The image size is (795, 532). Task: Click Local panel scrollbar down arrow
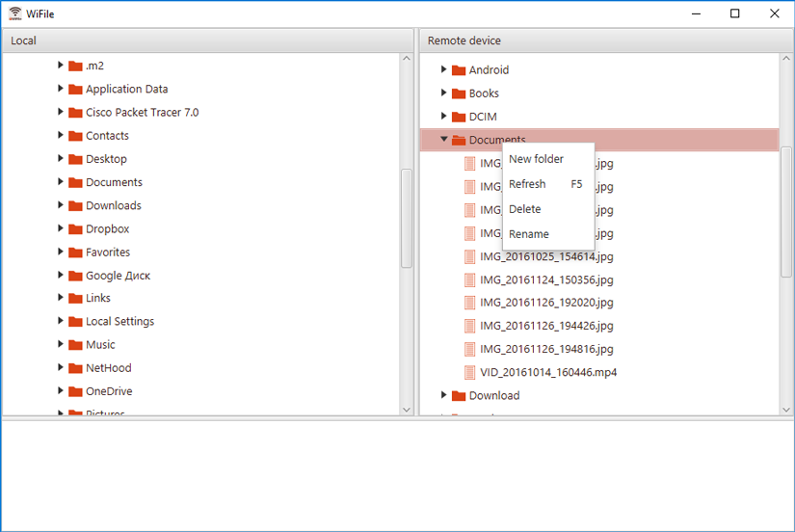pyautogui.click(x=407, y=410)
